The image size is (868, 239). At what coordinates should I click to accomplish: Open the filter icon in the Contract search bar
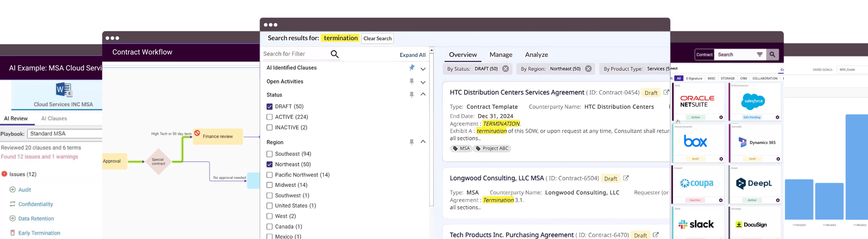click(759, 55)
